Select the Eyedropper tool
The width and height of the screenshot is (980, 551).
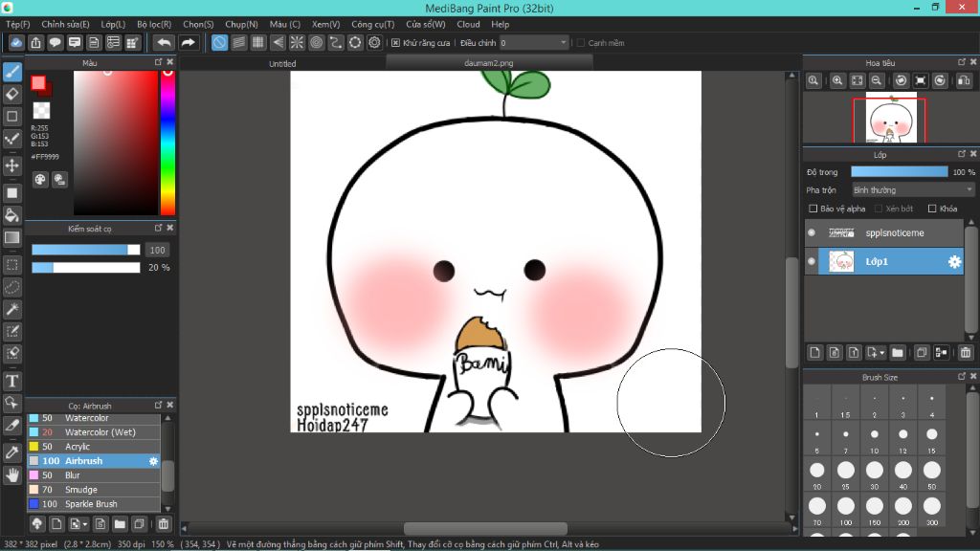click(12, 452)
